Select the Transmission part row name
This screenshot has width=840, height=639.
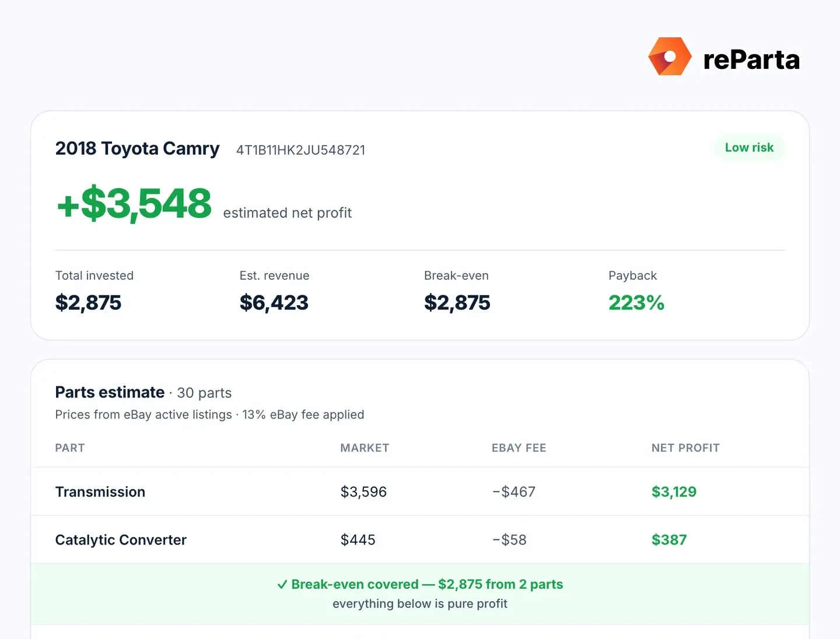(100, 492)
